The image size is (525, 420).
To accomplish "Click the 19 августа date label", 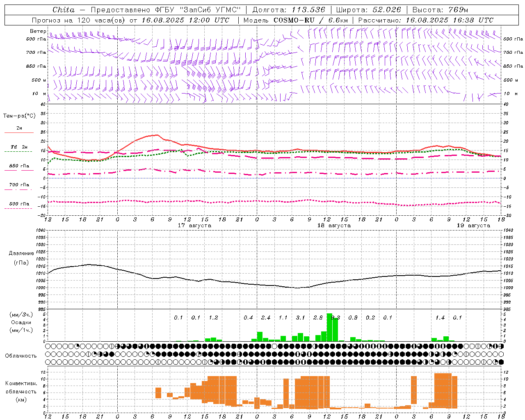I will click(x=473, y=226).
